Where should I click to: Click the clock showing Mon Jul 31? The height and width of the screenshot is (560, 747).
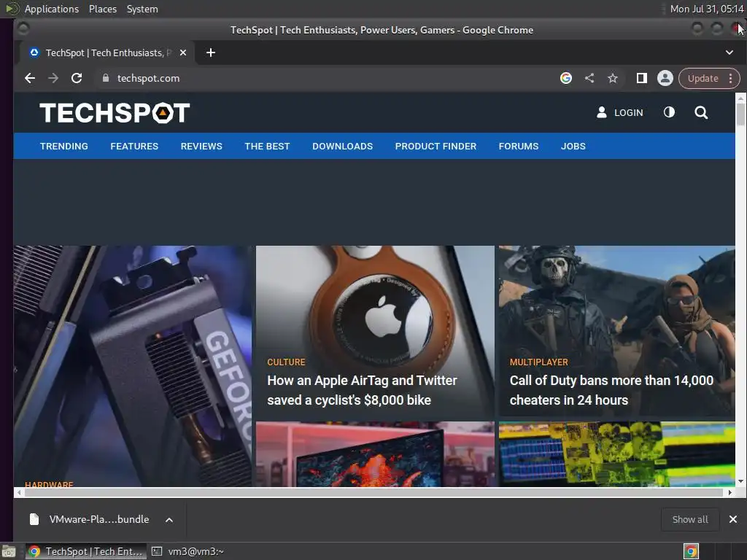(706, 9)
